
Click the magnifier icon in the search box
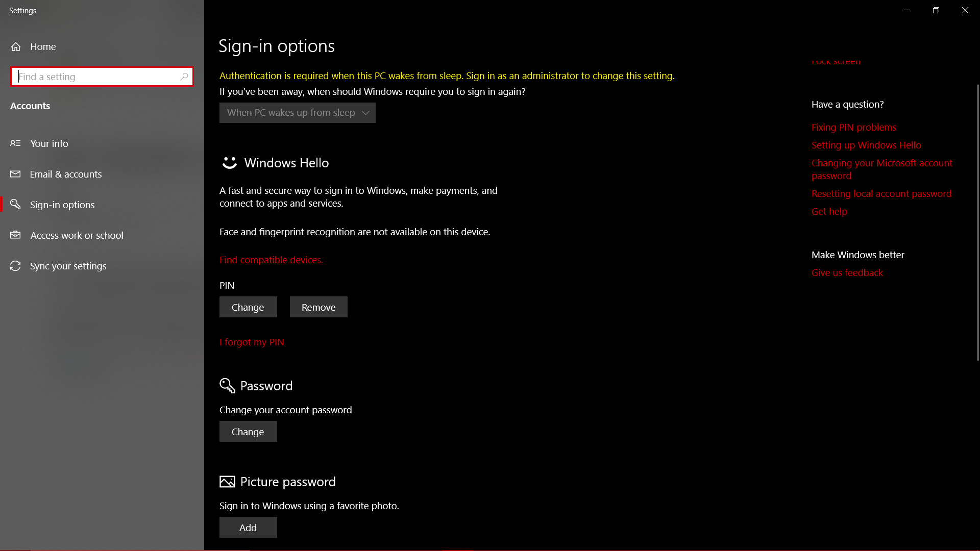tap(184, 77)
